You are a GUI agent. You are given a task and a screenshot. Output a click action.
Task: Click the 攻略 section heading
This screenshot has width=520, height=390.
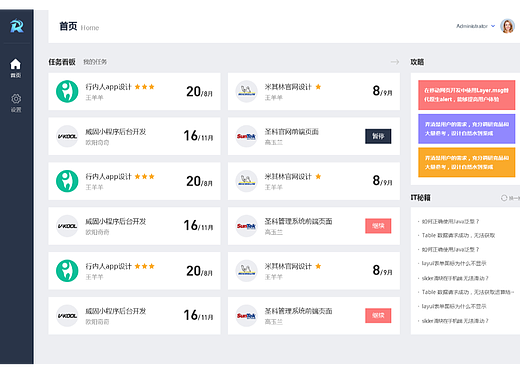point(417,62)
